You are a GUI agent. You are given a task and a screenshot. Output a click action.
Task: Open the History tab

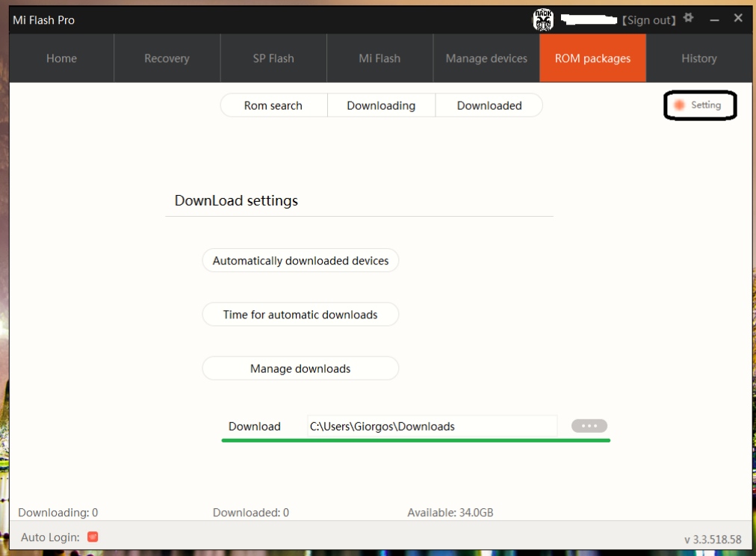[x=698, y=58]
